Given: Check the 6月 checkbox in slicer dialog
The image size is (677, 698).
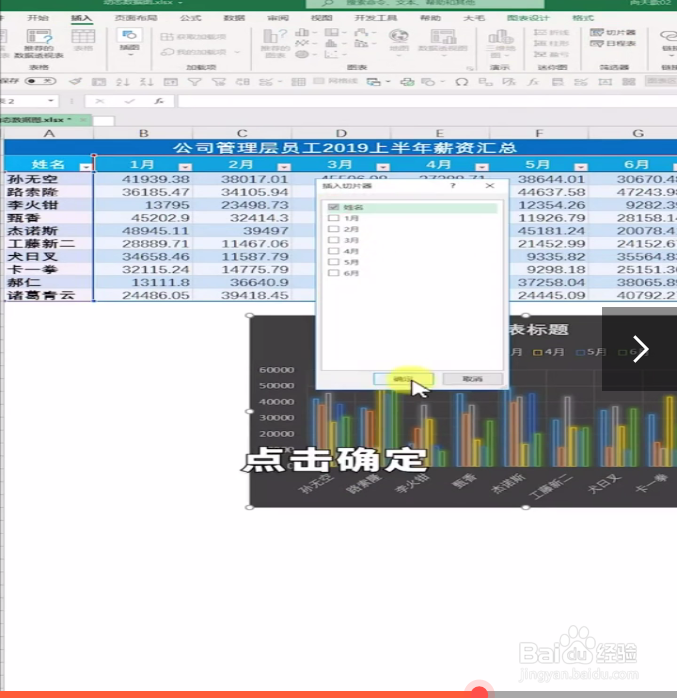Looking at the screenshot, I should tap(333, 273).
